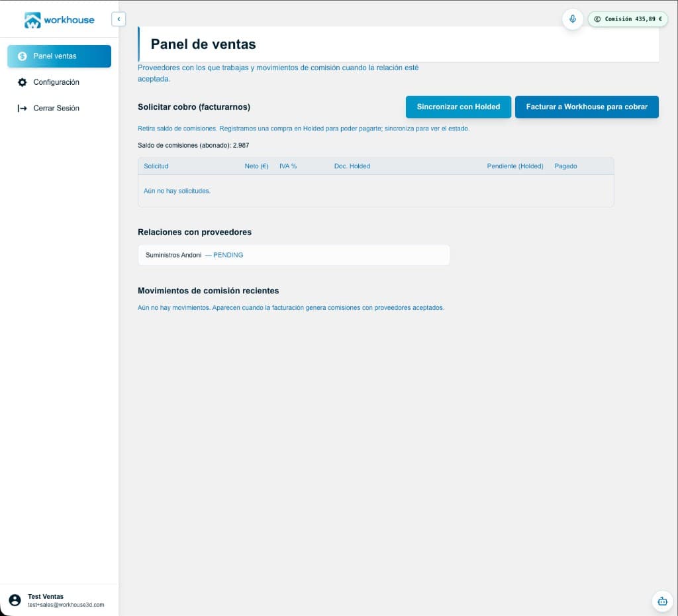Click the Neto (€) column header
Image resolution: width=678 pixels, height=616 pixels.
tap(256, 166)
